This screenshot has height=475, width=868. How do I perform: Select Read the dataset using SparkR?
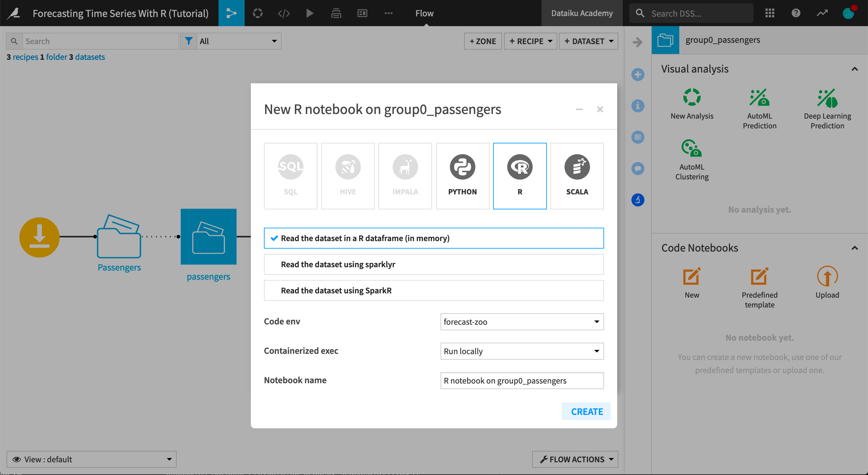tap(434, 289)
